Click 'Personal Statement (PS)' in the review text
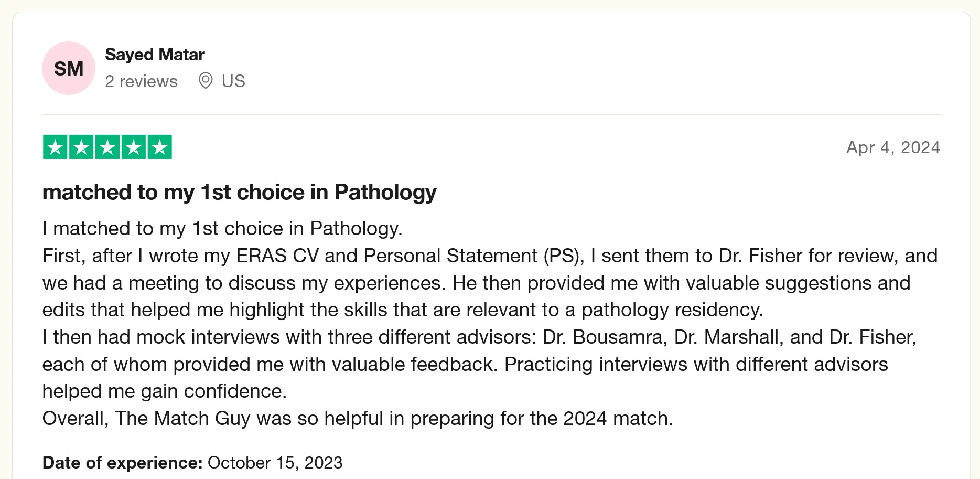Screen dimensions: 980x479 point(473,256)
